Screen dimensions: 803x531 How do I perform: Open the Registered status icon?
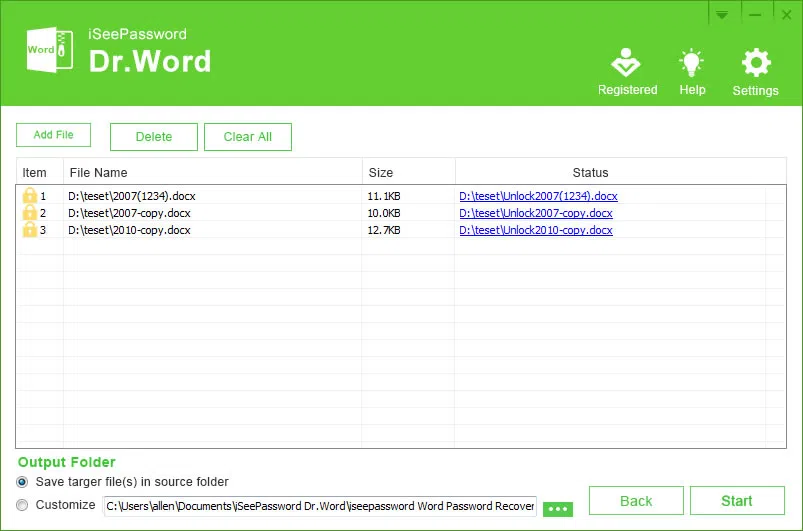tap(626, 62)
